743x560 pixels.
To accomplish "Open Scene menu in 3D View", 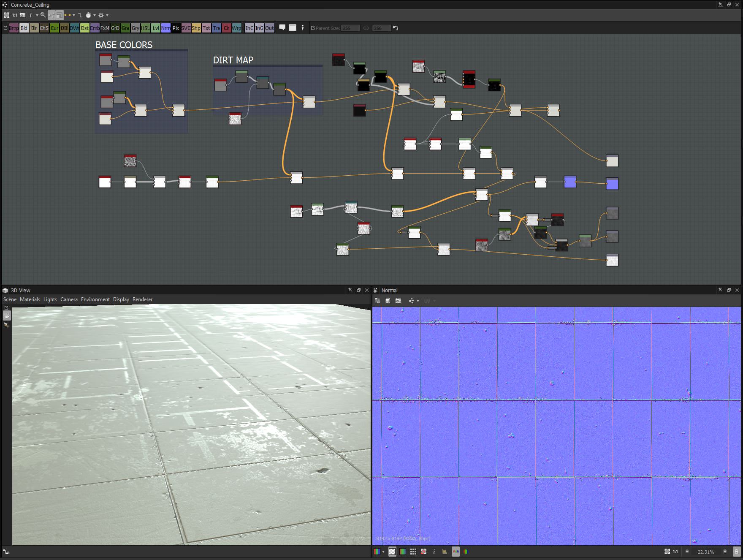I will tap(10, 299).
